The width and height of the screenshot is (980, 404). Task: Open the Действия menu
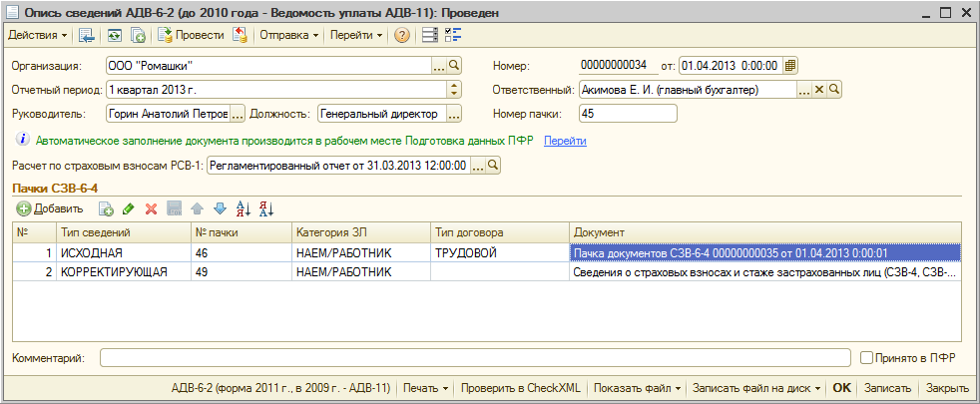click(38, 35)
